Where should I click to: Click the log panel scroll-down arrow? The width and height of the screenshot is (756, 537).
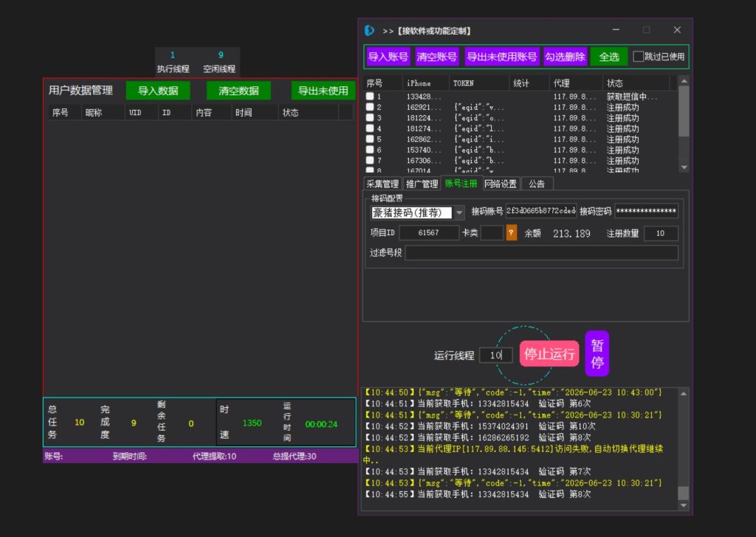tap(683, 505)
